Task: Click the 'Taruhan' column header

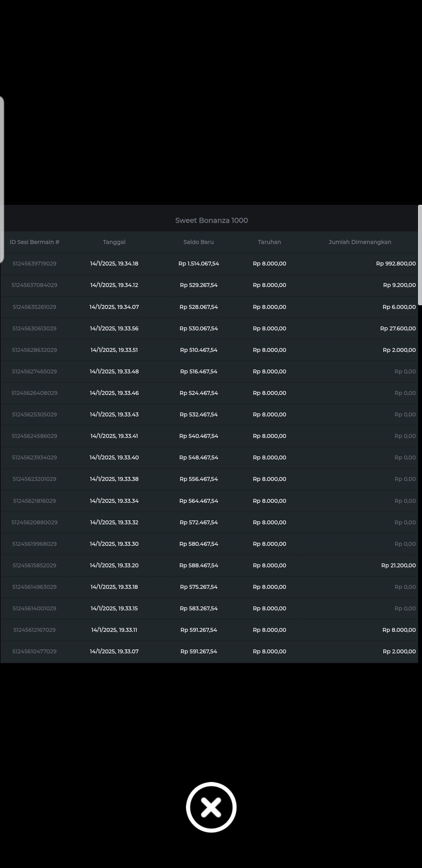Action: pyautogui.click(x=269, y=242)
